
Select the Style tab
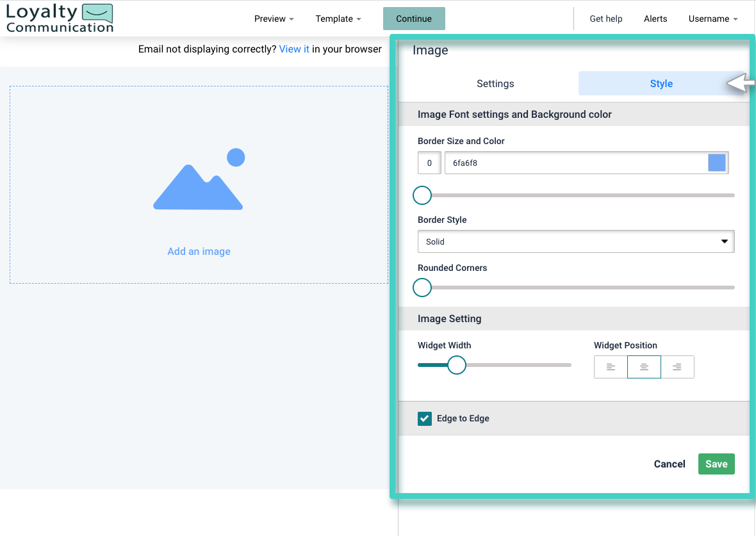tap(661, 83)
